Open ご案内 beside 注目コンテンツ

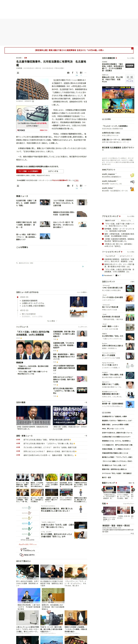[132, 282]
